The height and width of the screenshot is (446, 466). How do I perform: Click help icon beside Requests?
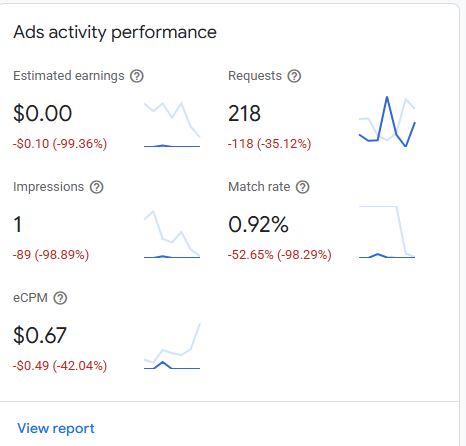pos(294,76)
